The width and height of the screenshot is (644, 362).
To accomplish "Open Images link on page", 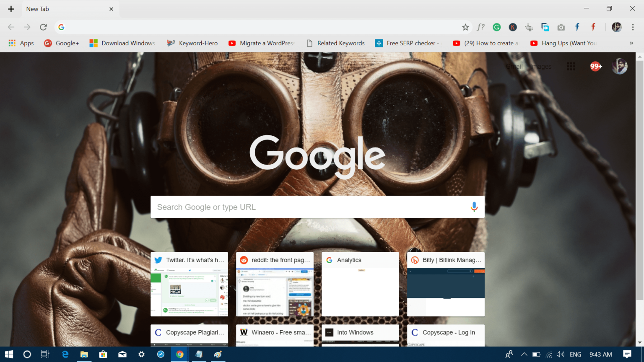I will click(x=541, y=67).
